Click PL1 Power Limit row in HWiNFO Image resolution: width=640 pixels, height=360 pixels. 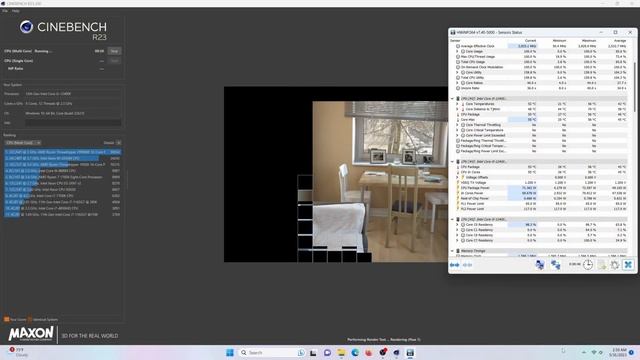[x=542, y=203]
